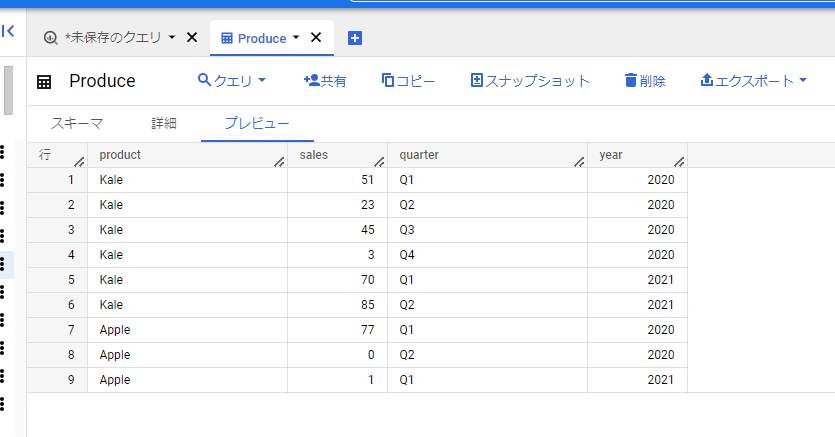Create a snapshot via スナップショット
Screen dimensions: 835x437
pyautogui.click(x=530, y=81)
